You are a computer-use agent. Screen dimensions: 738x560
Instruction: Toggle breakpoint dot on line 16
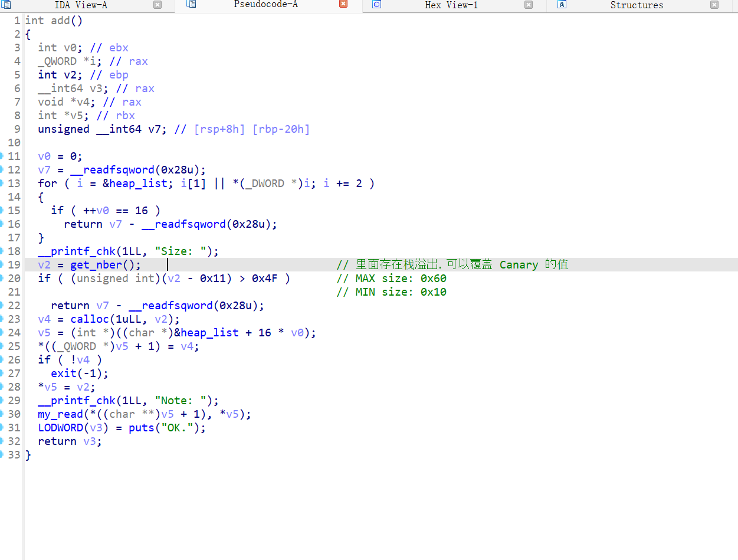click(2, 224)
